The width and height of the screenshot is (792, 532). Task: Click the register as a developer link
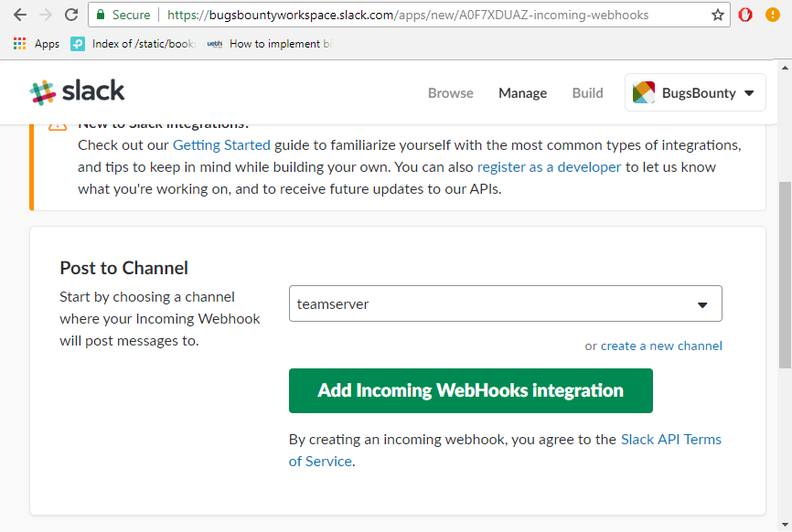click(549, 167)
